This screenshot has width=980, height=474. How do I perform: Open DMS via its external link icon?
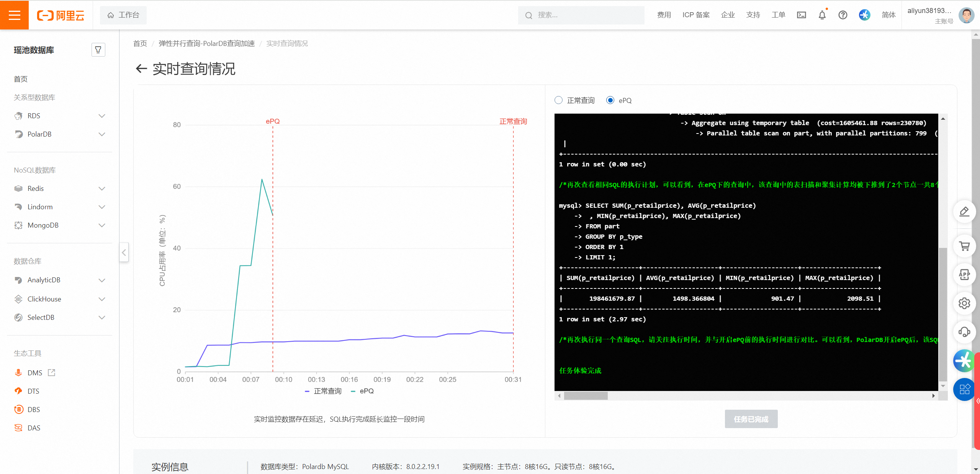(51, 372)
